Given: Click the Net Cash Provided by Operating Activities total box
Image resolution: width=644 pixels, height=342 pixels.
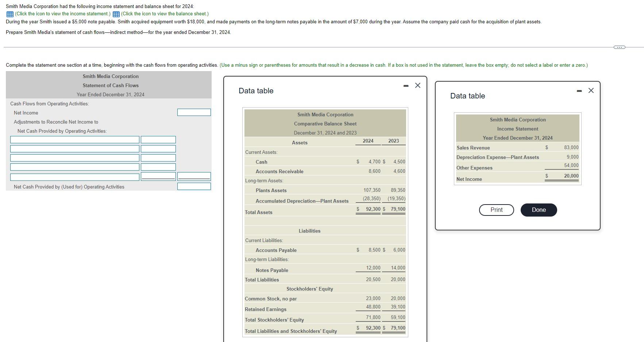Looking at the screenshot, I should [x=194, y=186].
